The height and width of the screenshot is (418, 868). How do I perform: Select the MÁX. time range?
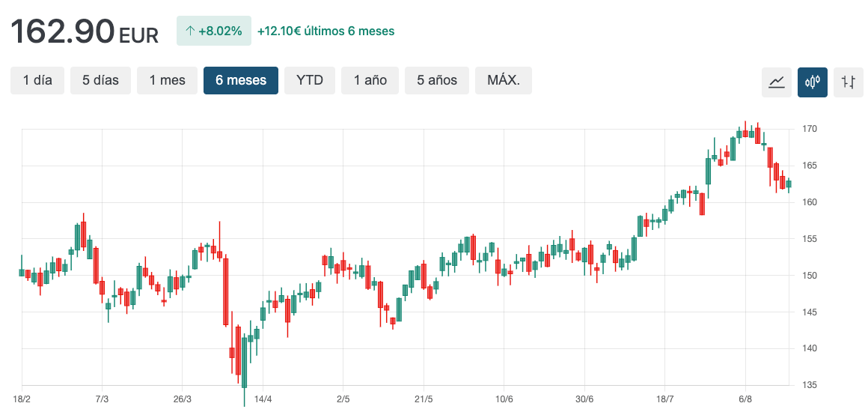coord(503,80)
